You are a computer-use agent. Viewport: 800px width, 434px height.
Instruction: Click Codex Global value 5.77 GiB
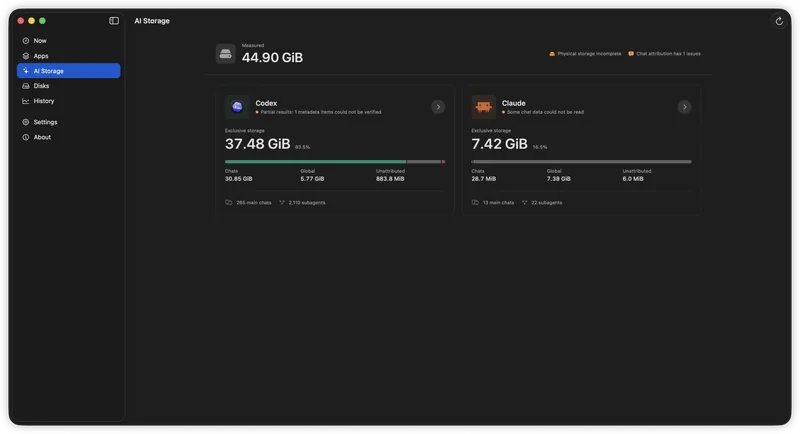(312, 179)
